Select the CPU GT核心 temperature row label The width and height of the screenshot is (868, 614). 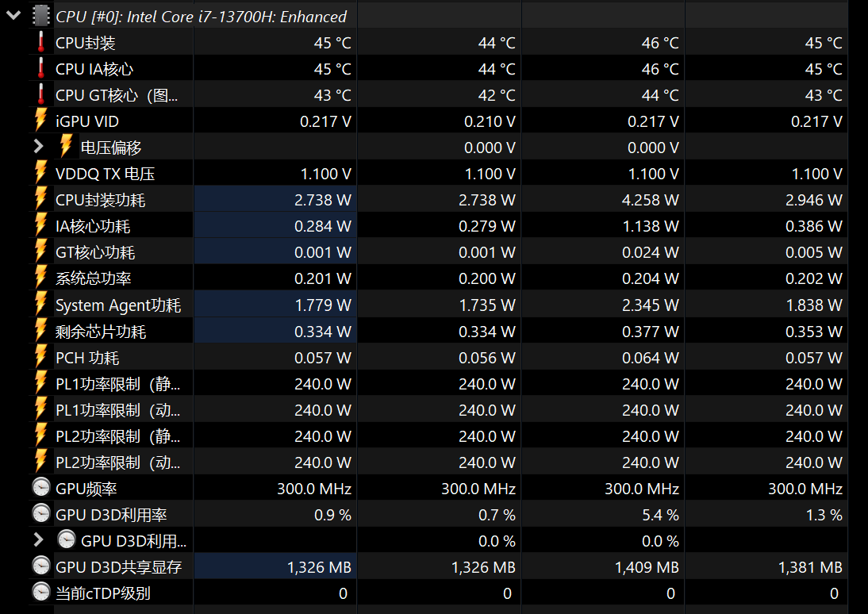(x=117, y=95)
